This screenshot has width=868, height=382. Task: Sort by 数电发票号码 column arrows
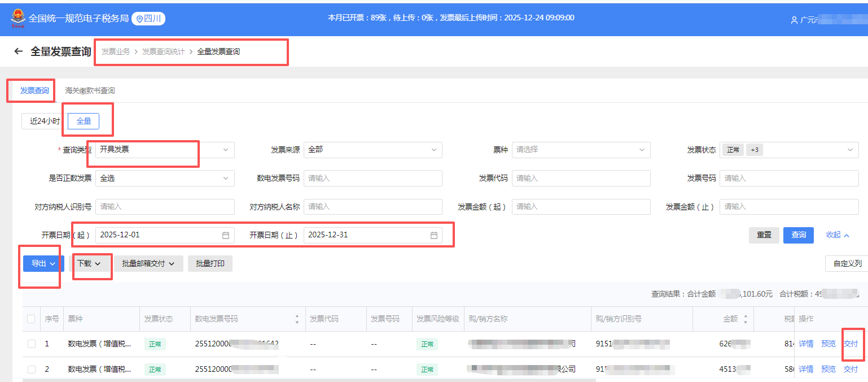297,319
